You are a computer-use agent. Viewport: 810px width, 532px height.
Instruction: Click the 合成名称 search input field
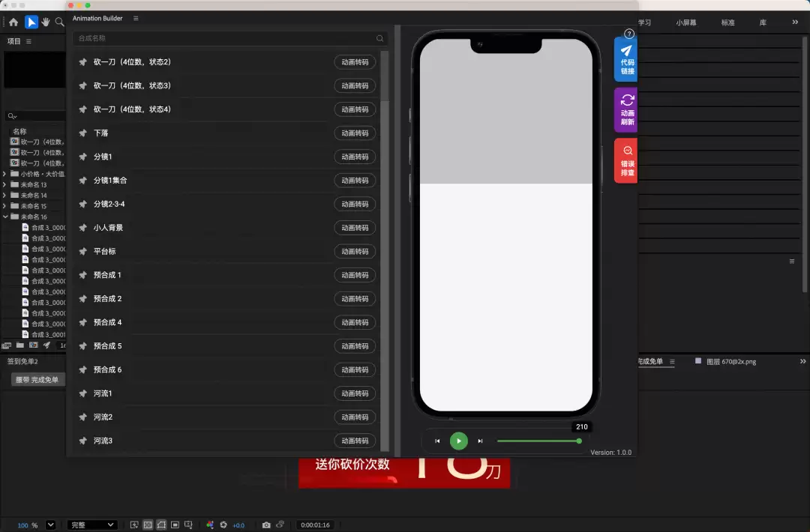(x=230, y=38)
